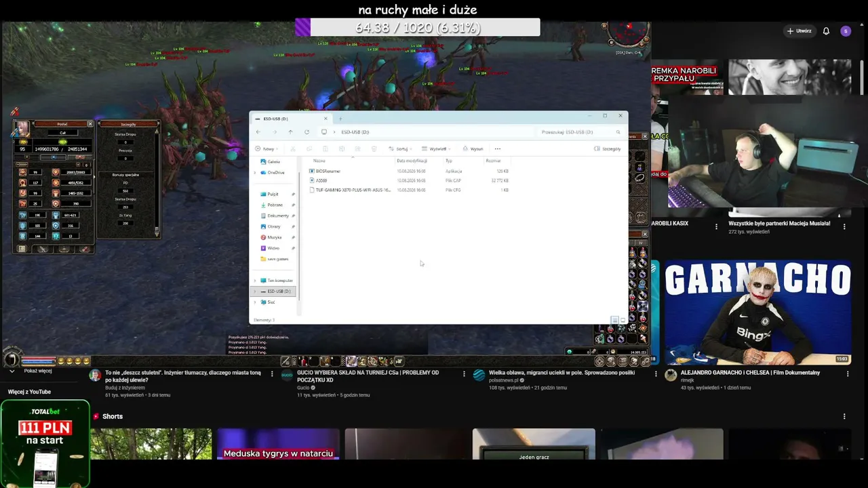Open the Jeden gracz short

pos(534,444)
